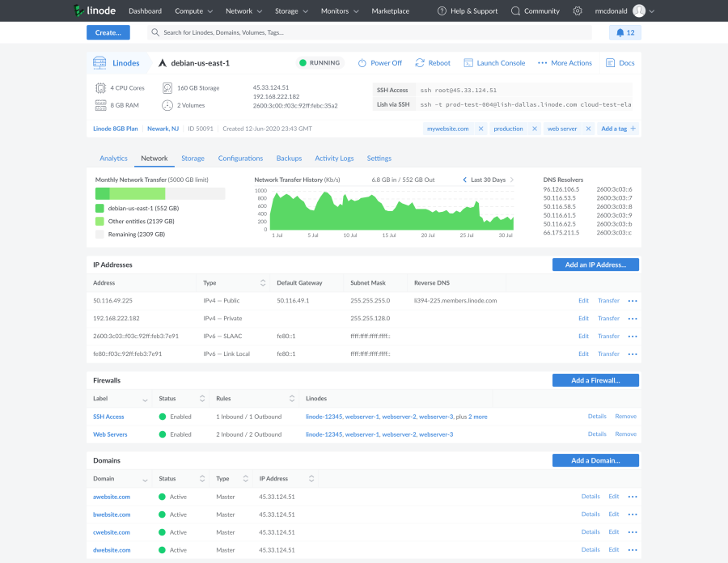Switch to the Analytics tab
Viewport: 728px width, 563px height.
(113, 159)
